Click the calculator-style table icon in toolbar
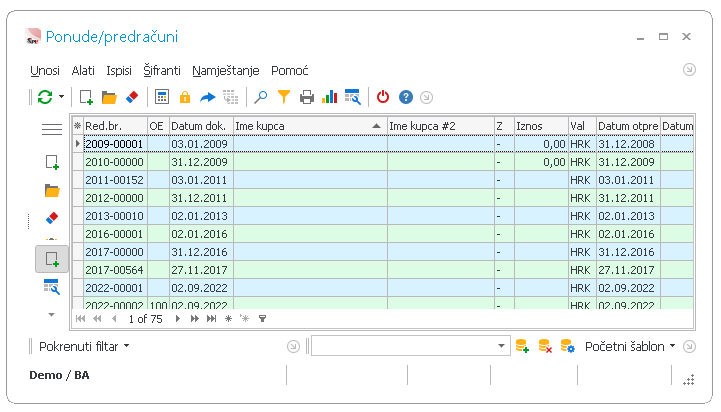Image resolution: width=721 pixels, height=412 pixels. coord(162,97)
